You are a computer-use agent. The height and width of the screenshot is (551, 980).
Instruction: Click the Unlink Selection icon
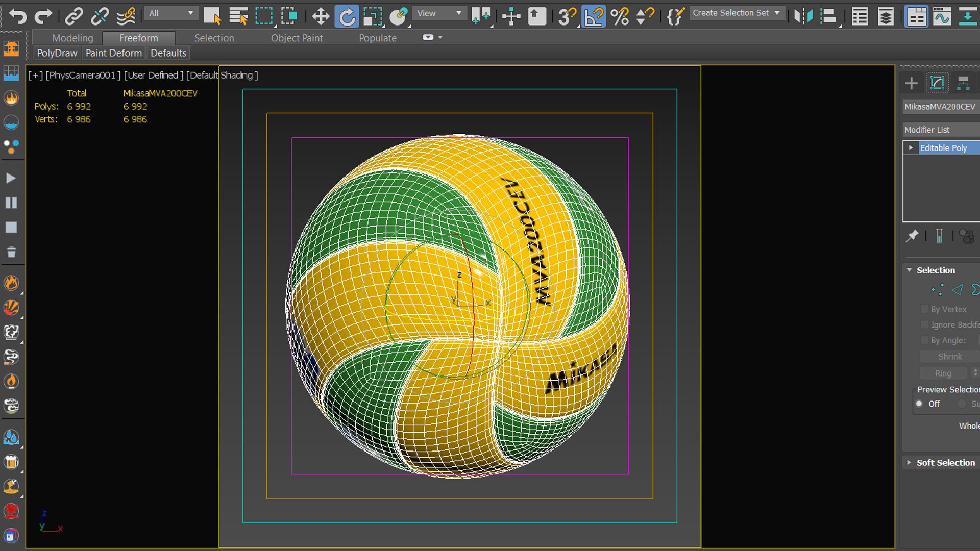coord(100,16)
